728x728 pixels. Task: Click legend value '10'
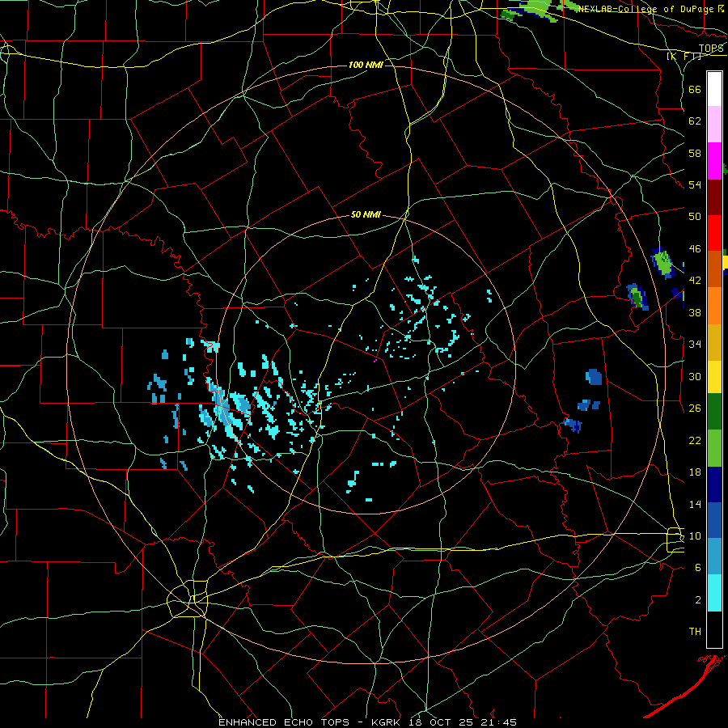click(x=695, y=535)
